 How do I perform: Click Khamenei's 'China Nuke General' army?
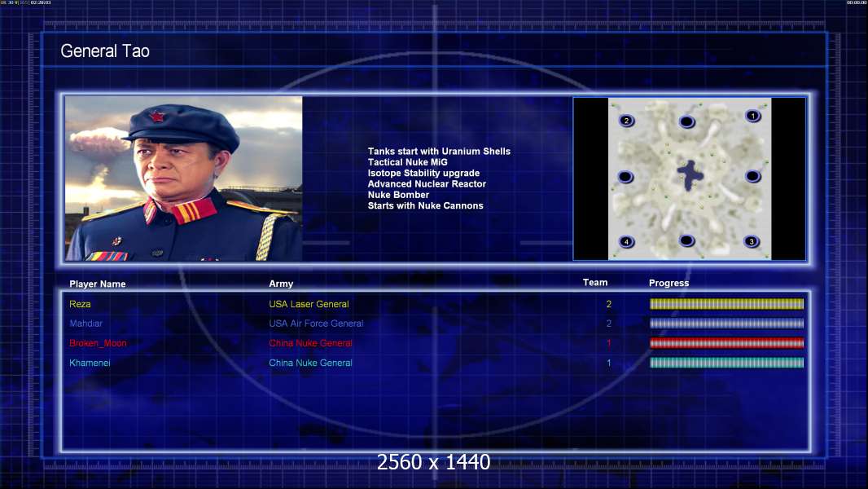[310, 363]
